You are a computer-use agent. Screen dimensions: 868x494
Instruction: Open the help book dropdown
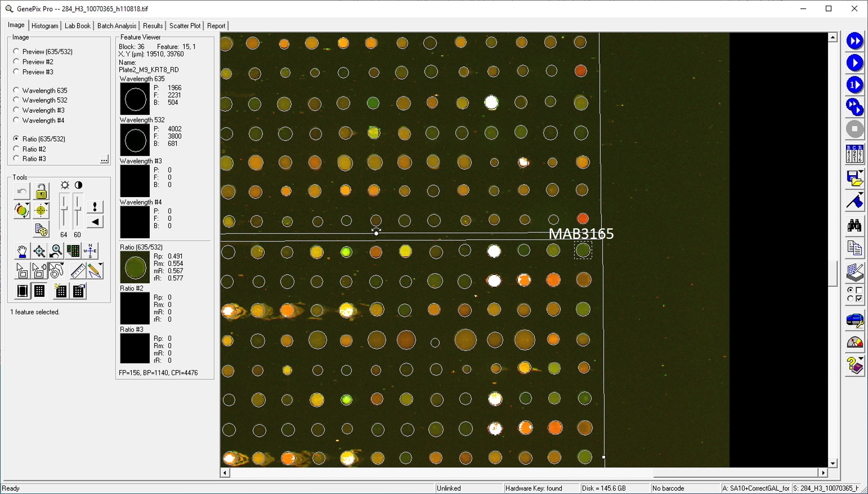(861, 359)
